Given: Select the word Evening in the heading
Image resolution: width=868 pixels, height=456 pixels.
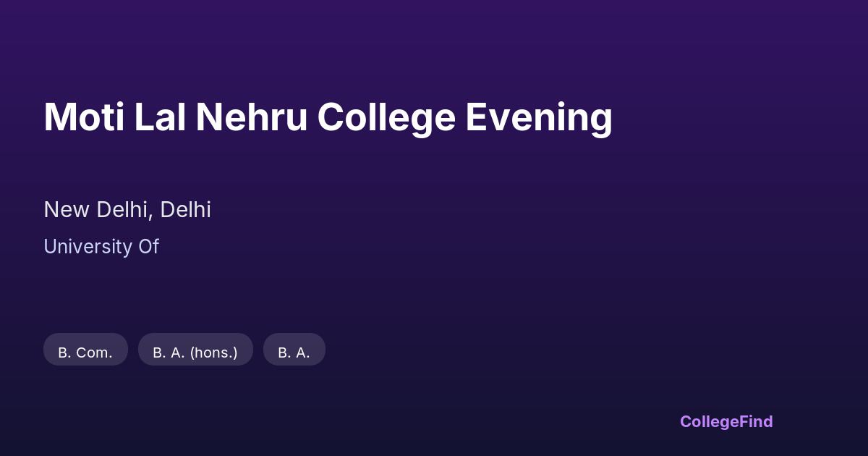Looking at the screenshot, I should (539, 117).
